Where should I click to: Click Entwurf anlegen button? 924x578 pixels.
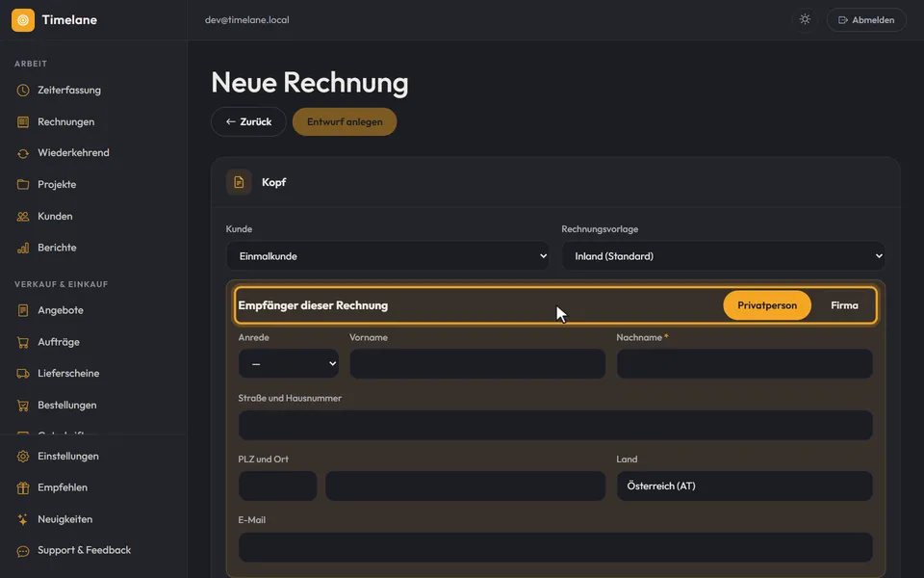click(x=345, y=122)
